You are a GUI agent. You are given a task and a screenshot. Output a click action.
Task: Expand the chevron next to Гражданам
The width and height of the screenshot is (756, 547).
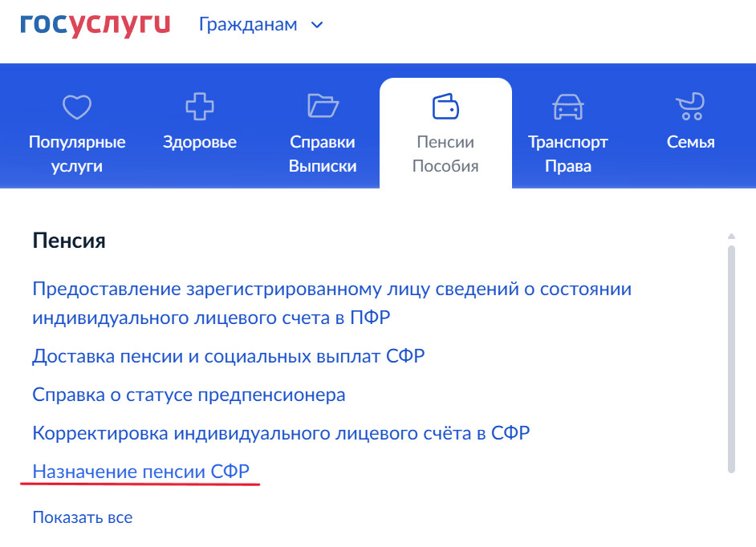[317, 25]
